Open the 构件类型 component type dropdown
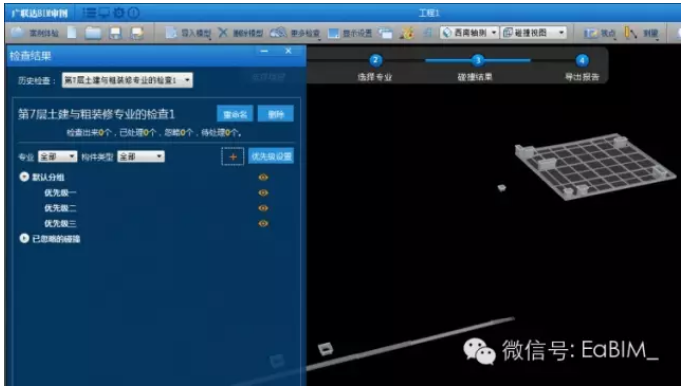 tap(141, 156)
